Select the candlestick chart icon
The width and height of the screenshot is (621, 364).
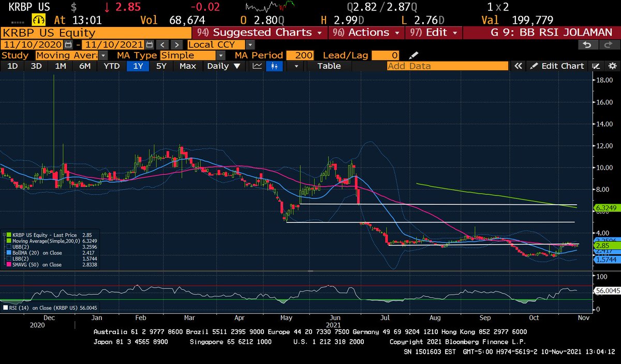(275, 66)
